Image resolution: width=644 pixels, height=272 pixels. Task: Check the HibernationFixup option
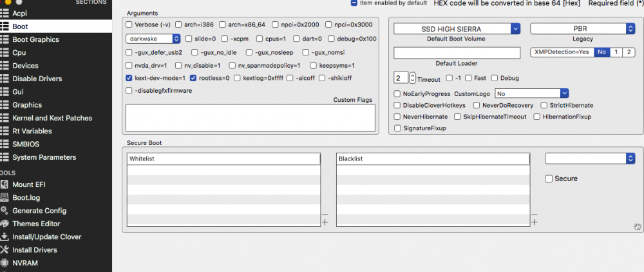click(537, 117)
